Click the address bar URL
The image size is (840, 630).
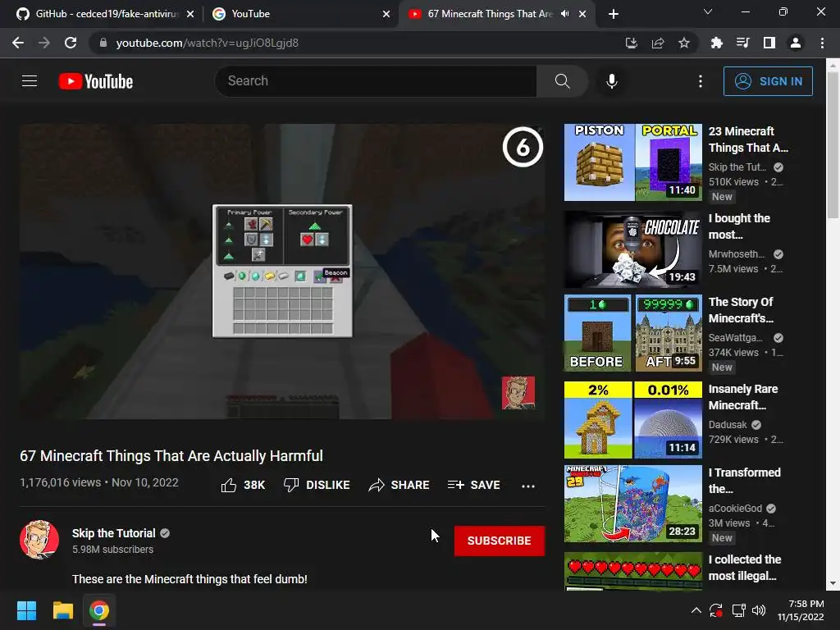tap(208, 43)
